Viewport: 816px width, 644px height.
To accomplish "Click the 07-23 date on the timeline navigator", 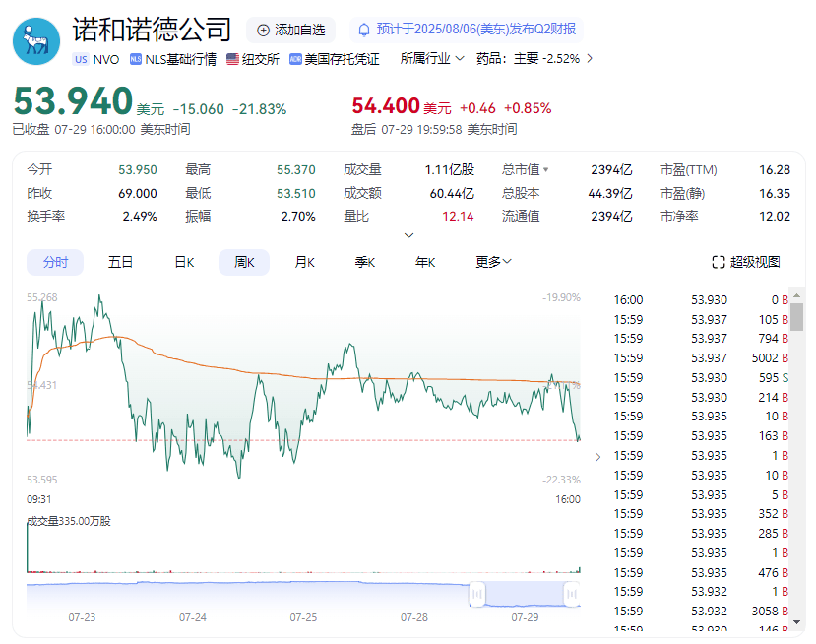I will pyautogui.click(x=83, y=617).
